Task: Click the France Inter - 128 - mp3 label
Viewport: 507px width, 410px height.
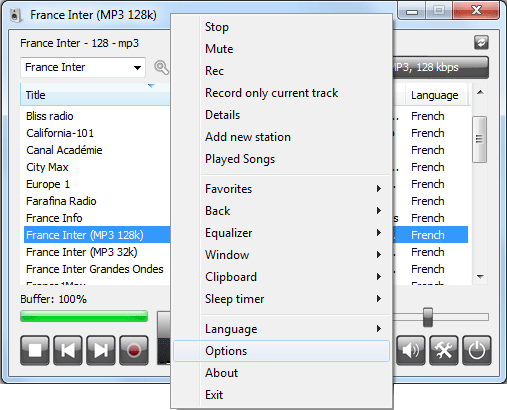Action: pos(79,43)
